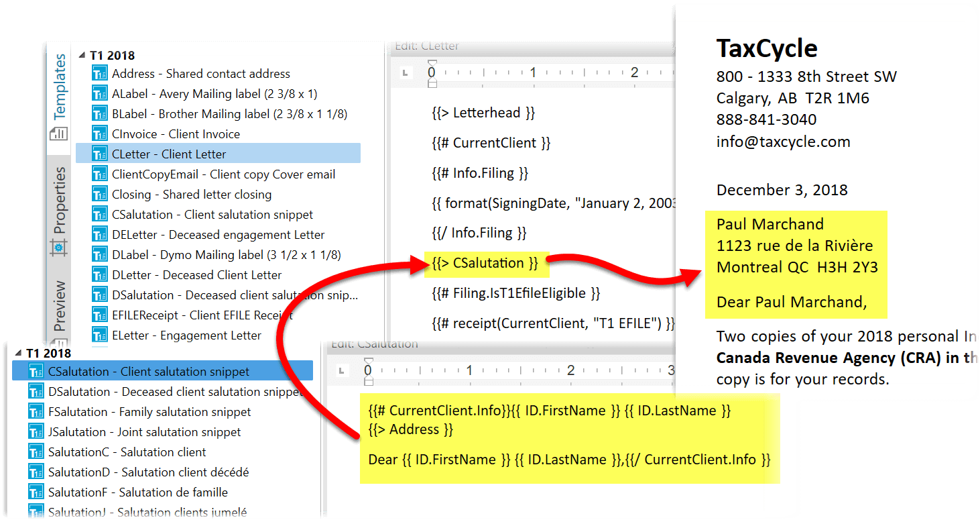980x522 pixels.
Task: Click left indent marker on CSalutation ruler
Action: [x=368, y=381]
